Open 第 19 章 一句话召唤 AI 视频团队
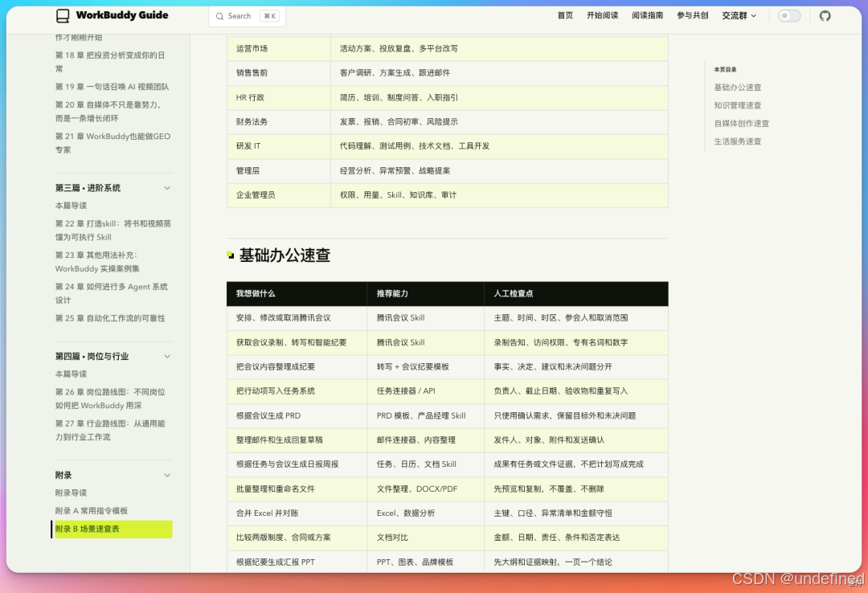 pyautogui.click(x=112, y=87)
